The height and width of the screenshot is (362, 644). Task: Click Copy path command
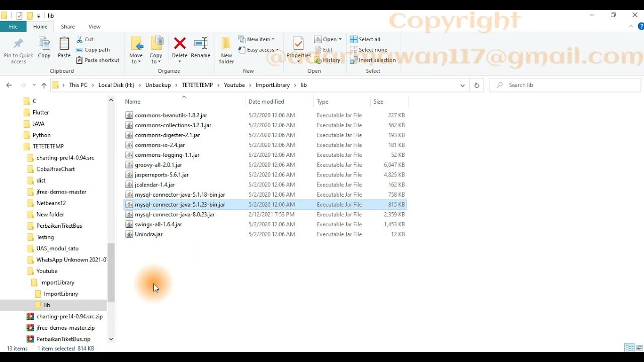93,50
